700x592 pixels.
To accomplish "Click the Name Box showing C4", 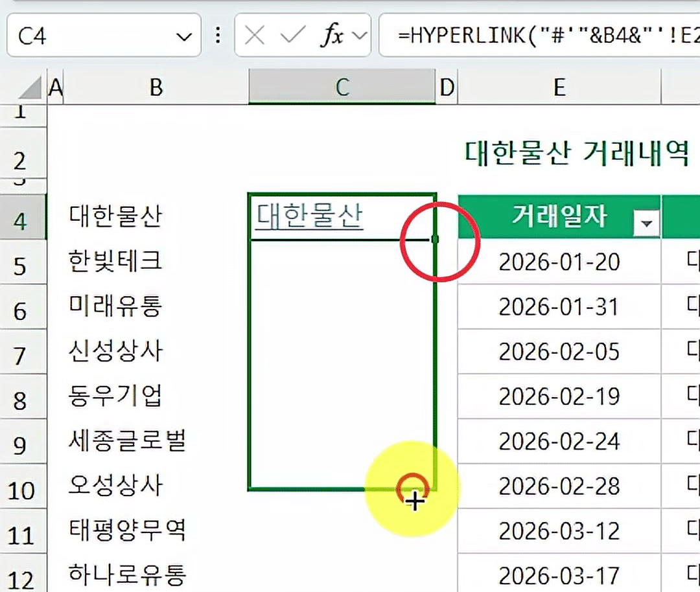I will [x=104, y=35].
